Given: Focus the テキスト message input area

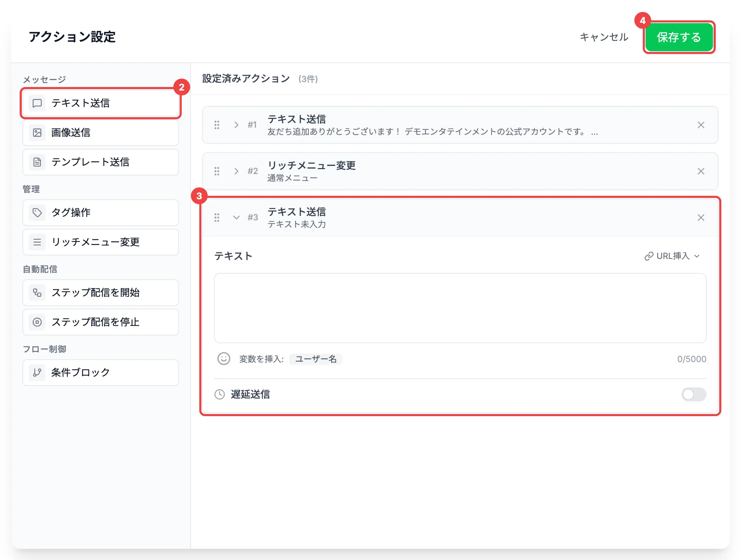Looking at the screenshot, I should [x=460, y=308].
